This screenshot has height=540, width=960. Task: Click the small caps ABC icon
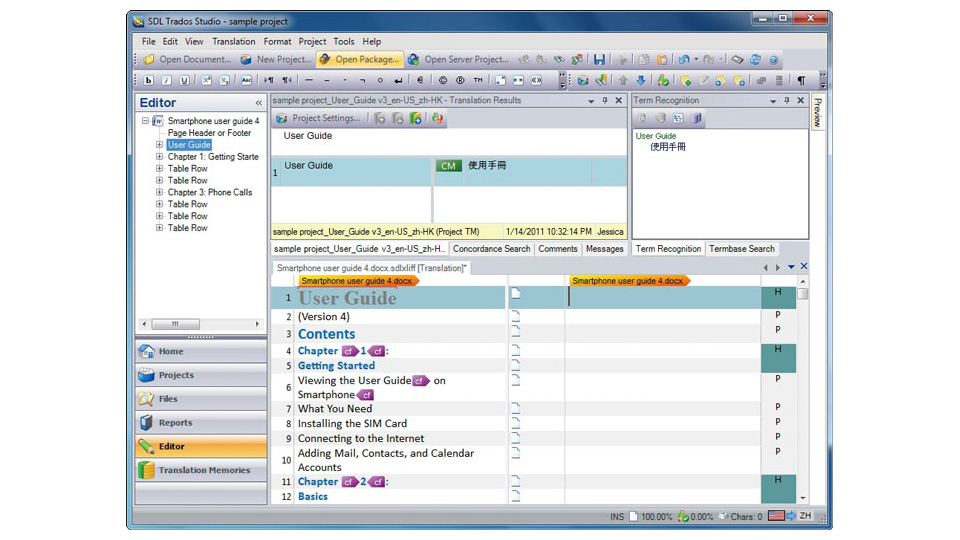246,80
